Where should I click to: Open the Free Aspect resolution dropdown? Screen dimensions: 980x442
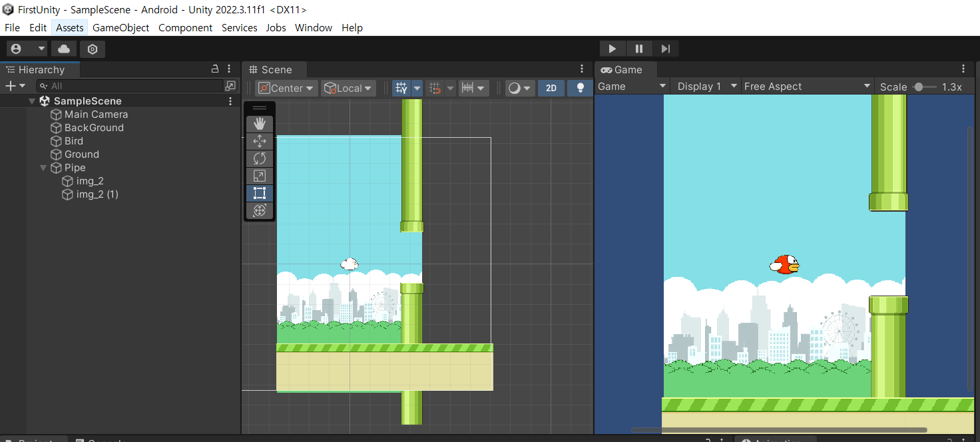tap(807, 87)
